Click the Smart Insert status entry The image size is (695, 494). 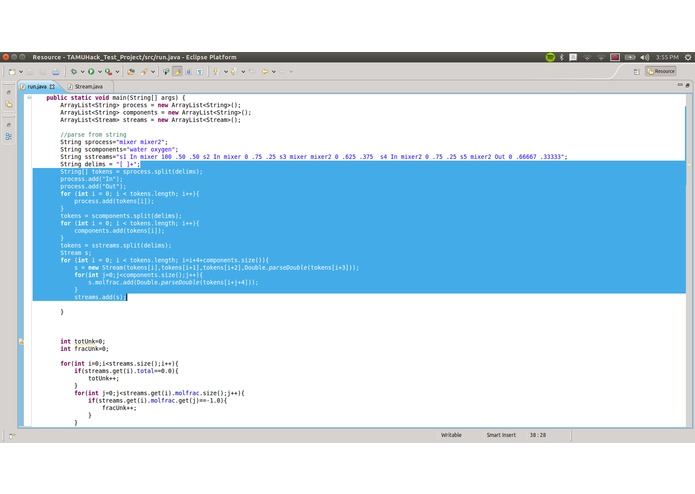click(501, 435)
